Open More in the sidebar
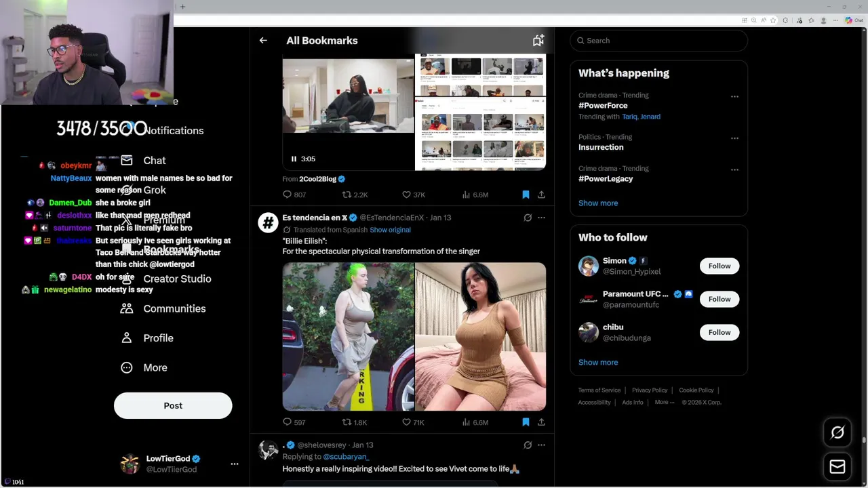Screen dimensions: 868x488 144,367
